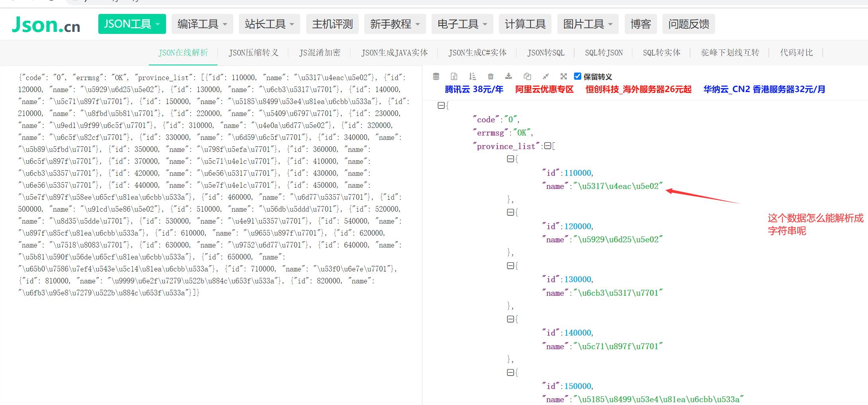Click the 问题反馈 button

[688, 24]
